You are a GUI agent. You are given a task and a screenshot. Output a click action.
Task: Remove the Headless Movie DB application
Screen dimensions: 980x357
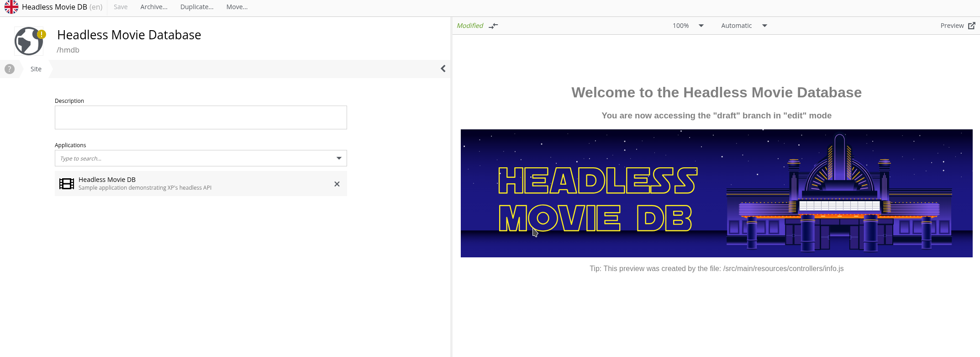click(337, 184)
